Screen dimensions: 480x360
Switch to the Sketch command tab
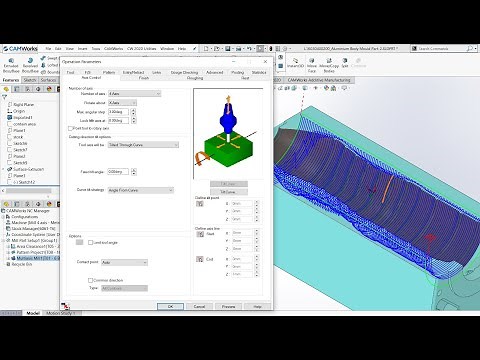coord(30,80)
